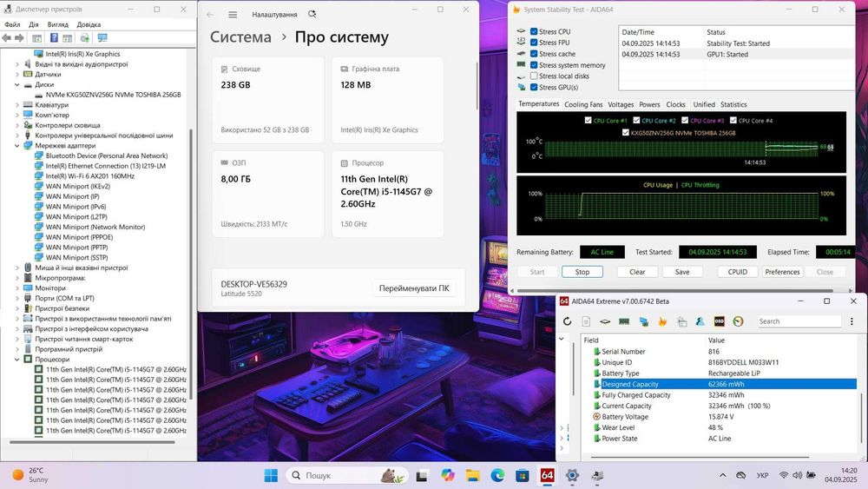868x489 pixels.
Task: Click the search icon in Settings title bar
Action: (x=312, y=14)
